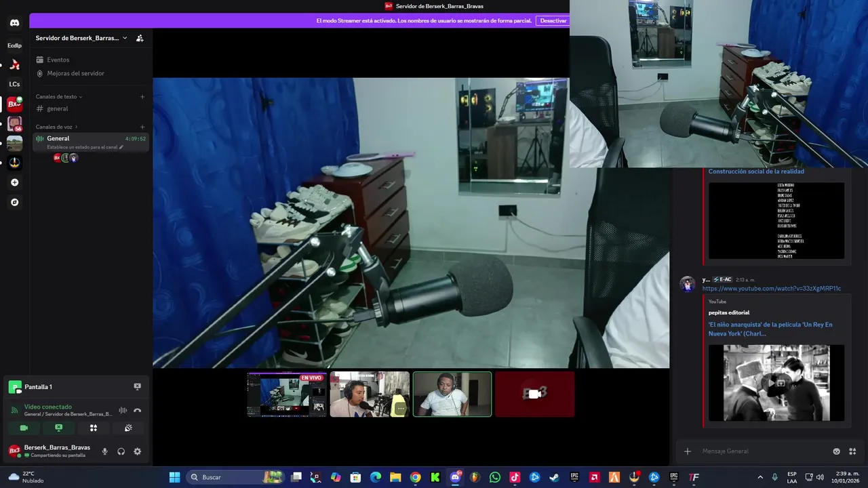Open TikTok from the taskbar
Image resolution: width=868 pixels, height=488 pixels.
(x=515, y=477)
